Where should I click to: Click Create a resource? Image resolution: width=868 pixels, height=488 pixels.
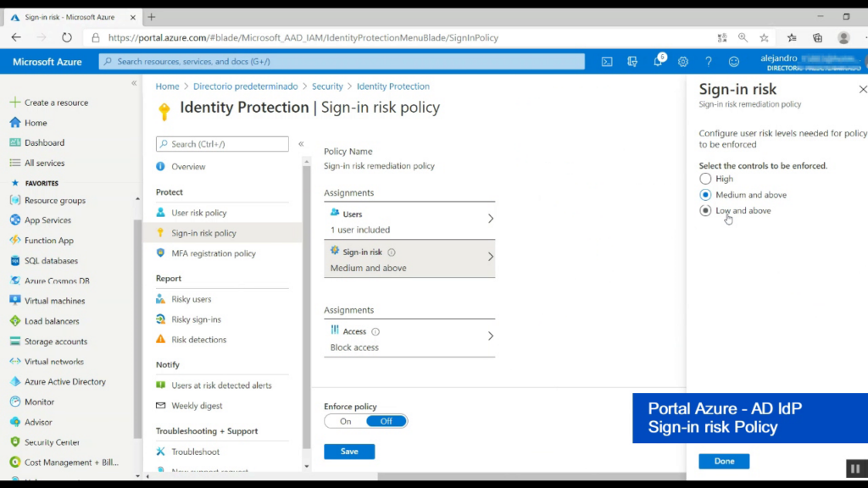pos(56,103)
